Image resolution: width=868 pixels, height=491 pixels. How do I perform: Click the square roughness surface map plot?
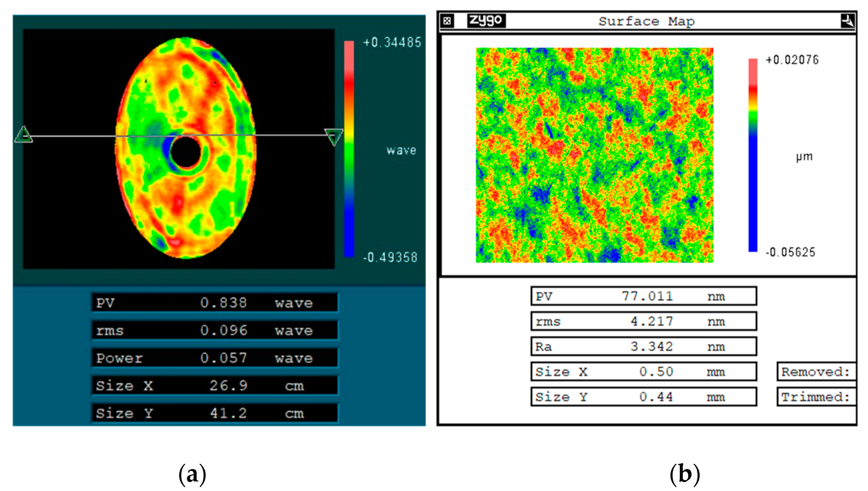[594, 155]
